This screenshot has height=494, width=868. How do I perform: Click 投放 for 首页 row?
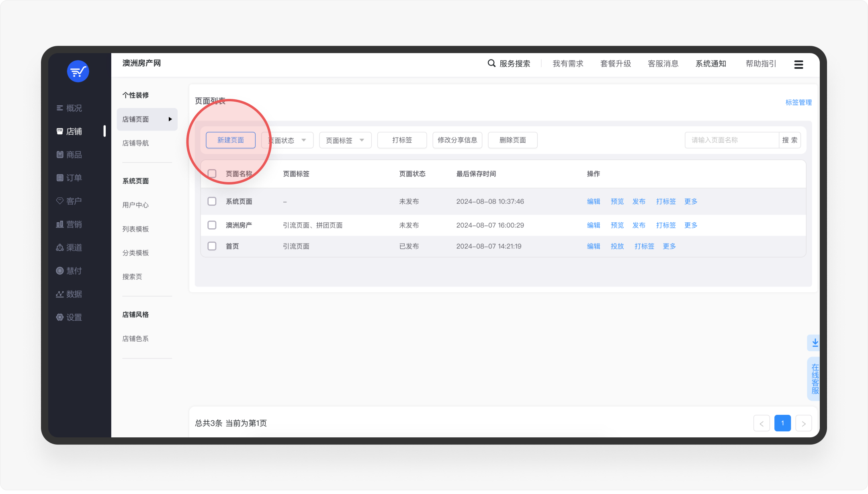point(617,246)
